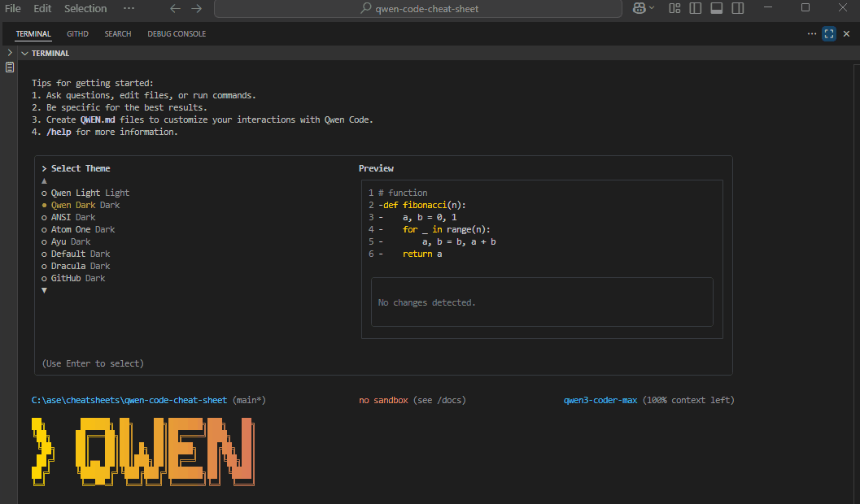The width and height of the screenshot is (860, 504).
Task: Go forward with the right arrow
Action: coord(196,8)
